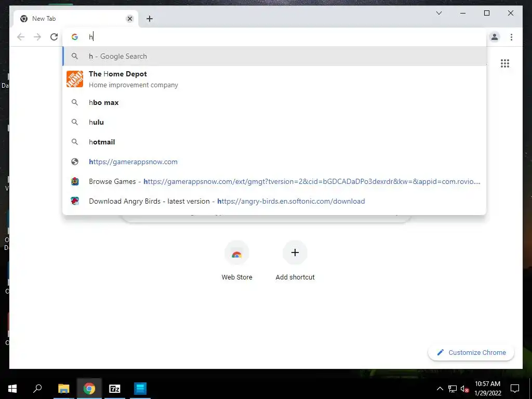Open a new tab with the plus button
Screen dimensions: 532x399
click(150, 19)
